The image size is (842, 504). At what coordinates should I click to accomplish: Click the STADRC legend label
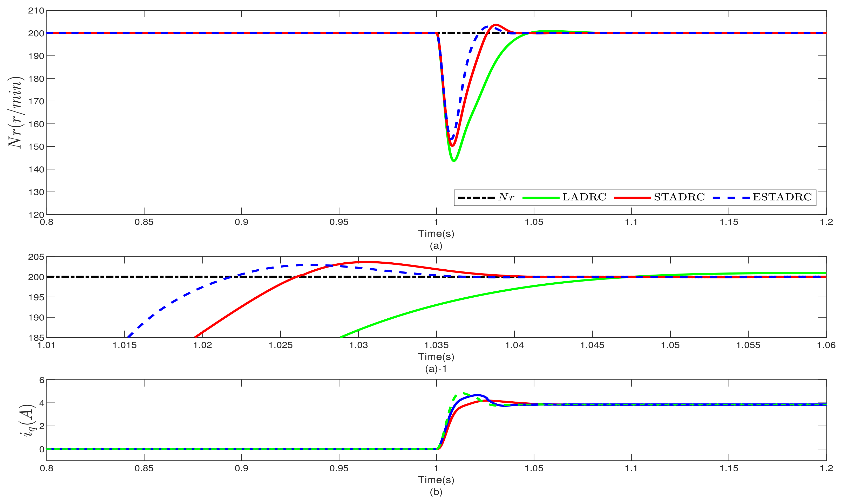pyautogui.click(x=679, y=197)
